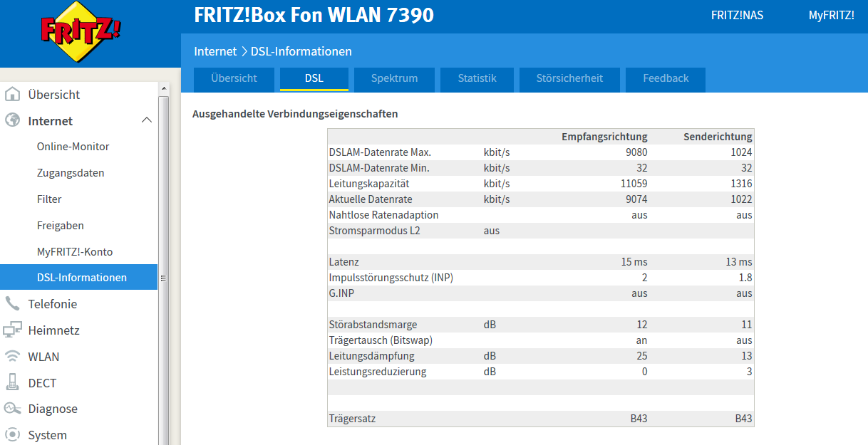Switch to the Statistik tab
The image size is (868, 445).
coord(477,79)
